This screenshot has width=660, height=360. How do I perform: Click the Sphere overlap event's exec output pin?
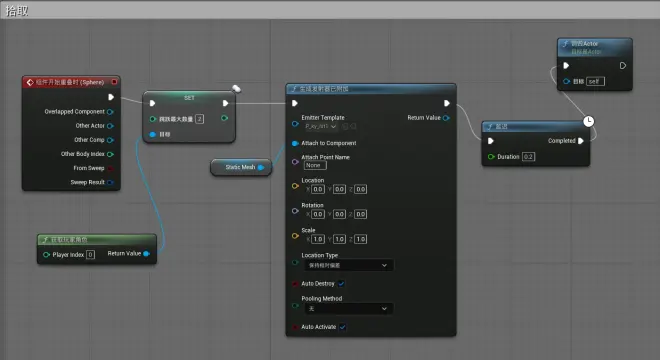[x=111, y=97]
